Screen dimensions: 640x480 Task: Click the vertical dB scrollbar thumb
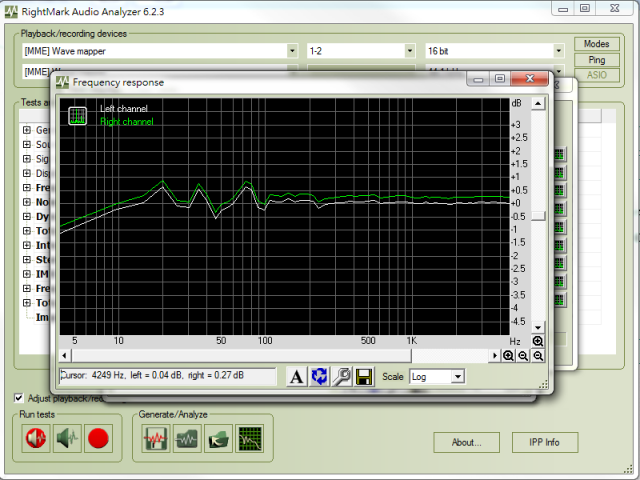tap(538, 216)
